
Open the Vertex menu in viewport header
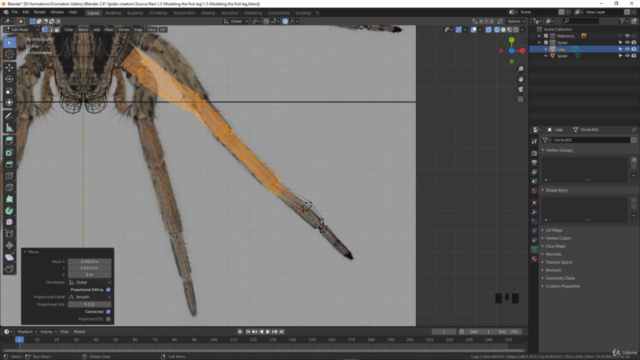[x=123, y=30]
